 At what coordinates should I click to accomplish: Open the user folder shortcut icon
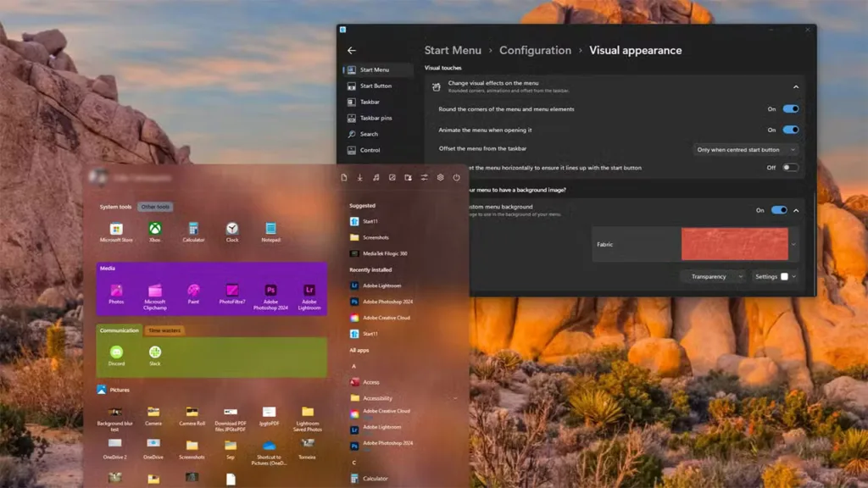point(408,178)
